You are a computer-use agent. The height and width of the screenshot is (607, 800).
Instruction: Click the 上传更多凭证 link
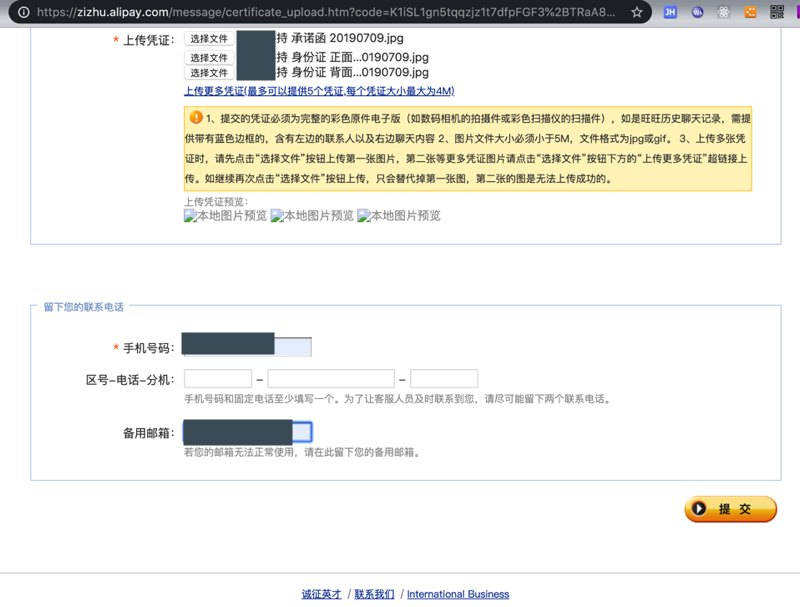click(319, 91)
